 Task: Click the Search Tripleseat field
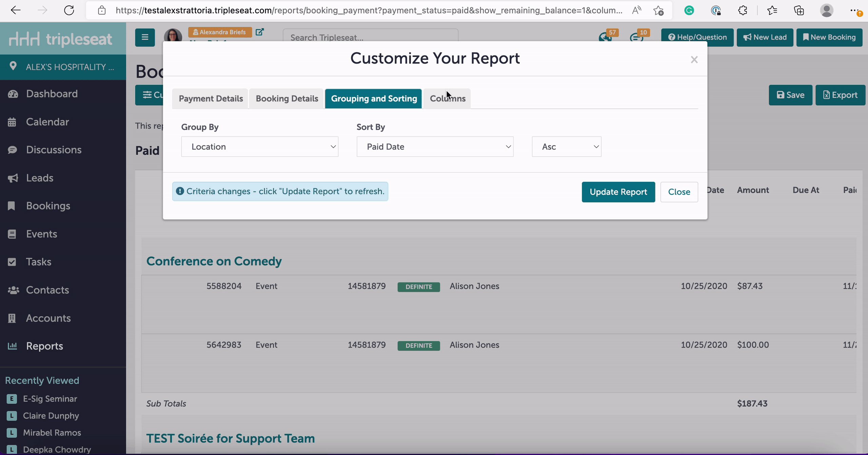point(370,36)
